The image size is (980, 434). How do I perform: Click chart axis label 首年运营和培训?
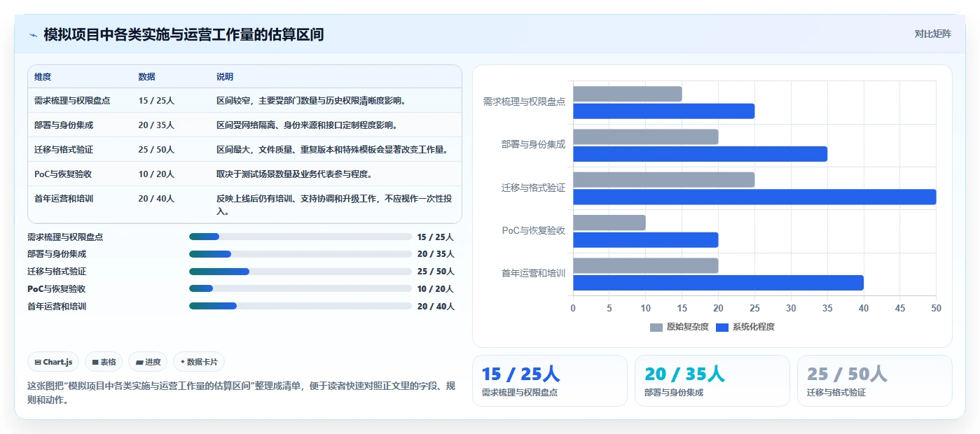(533, 273)
